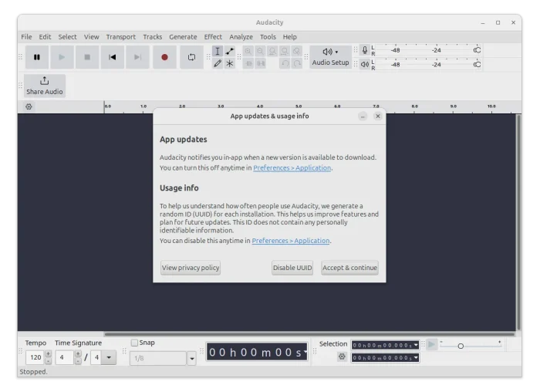Click the Play transport button
The height and width of the screenshot is (392, 540).
pos(62,57)
